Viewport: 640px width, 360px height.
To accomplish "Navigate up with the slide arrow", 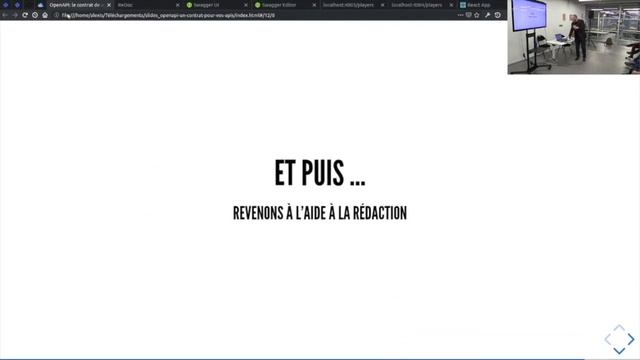I will tap(619, 328).
